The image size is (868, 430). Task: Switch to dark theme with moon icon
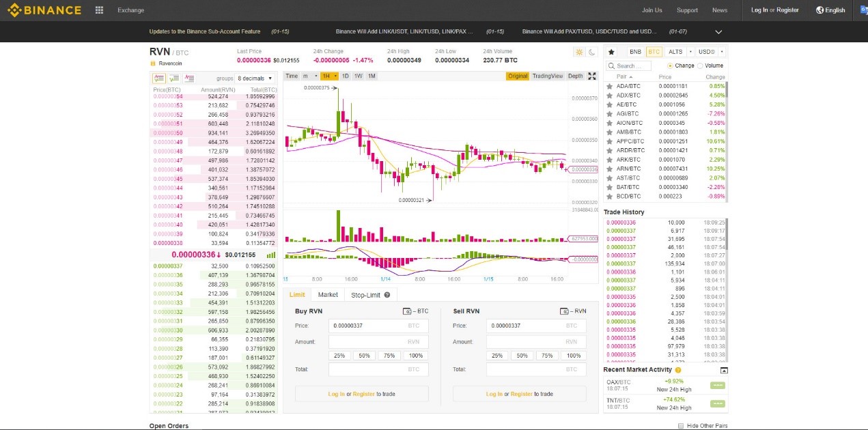coord(591,52)
